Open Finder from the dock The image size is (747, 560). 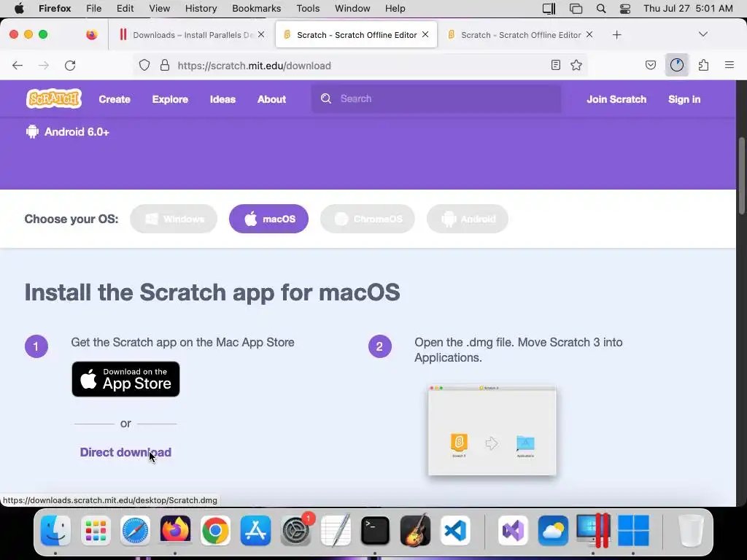pos(55,530)
